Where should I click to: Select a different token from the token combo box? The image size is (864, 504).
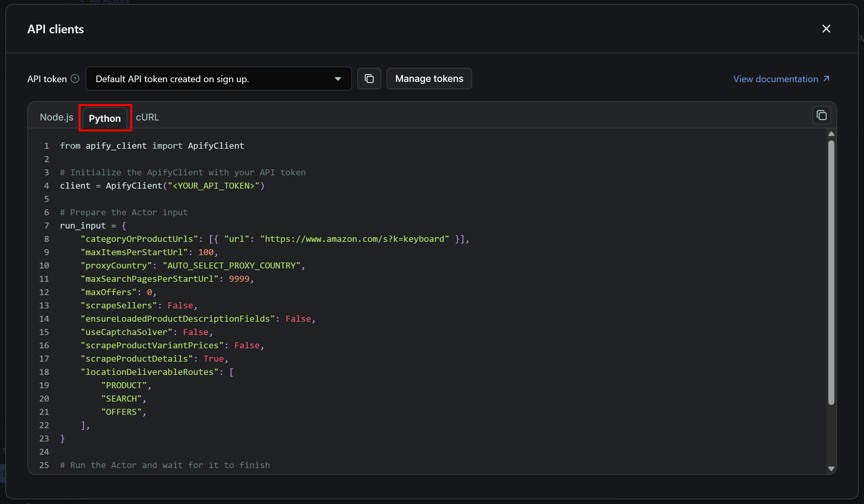click(219, 79)
